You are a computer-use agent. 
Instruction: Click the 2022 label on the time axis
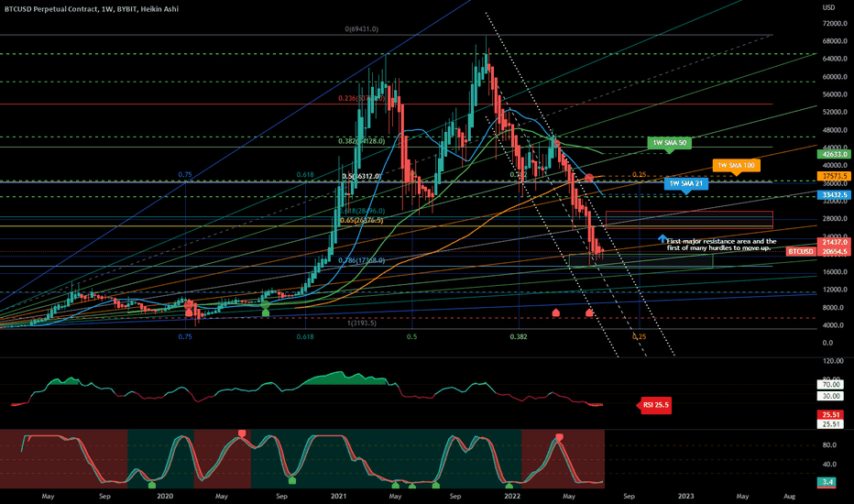pos(512,497)
